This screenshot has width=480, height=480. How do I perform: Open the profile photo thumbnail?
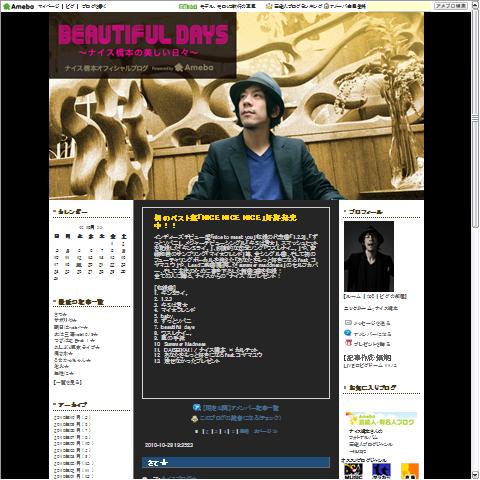(x=369, y=256)
